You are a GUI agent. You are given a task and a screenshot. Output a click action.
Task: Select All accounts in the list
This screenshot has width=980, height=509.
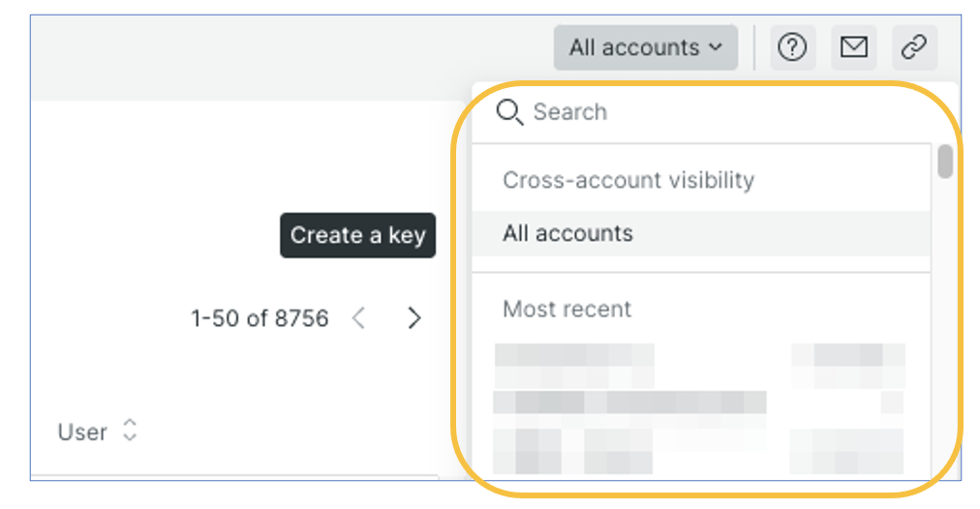pyautogui.click(x=567, y=233)
